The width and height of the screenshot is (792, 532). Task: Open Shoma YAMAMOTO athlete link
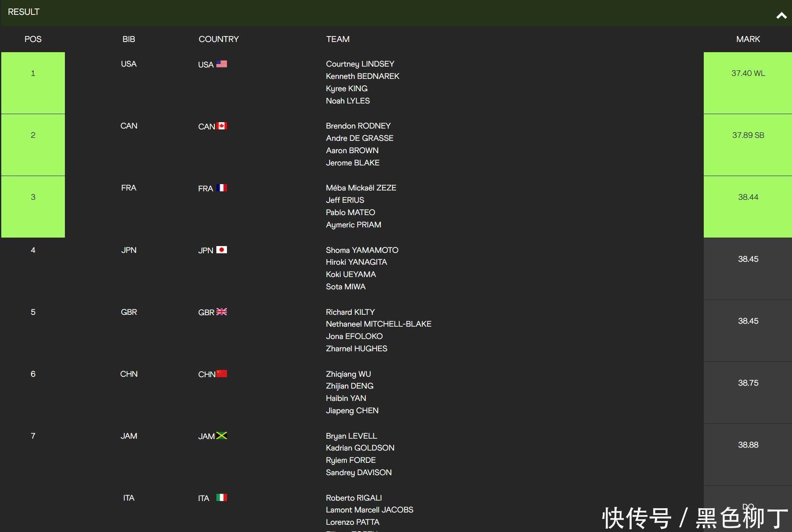pyautogui.click(x=362, y=250)
